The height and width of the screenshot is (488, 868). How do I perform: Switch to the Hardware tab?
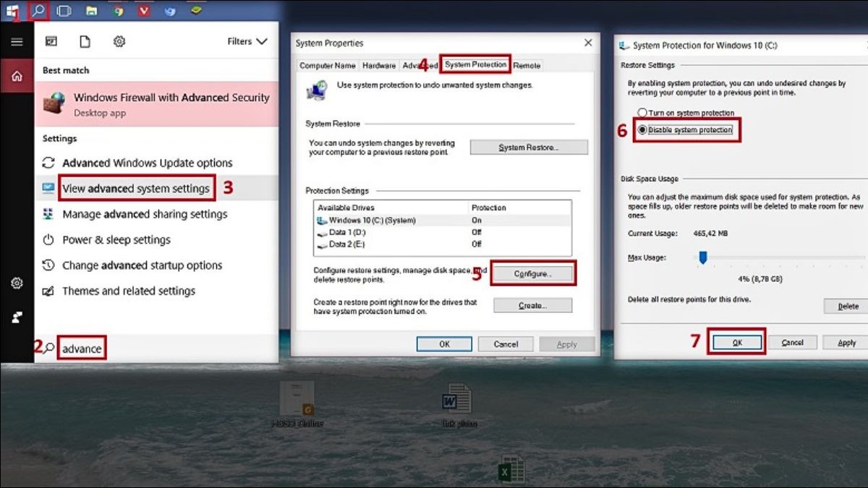(379, 65)
